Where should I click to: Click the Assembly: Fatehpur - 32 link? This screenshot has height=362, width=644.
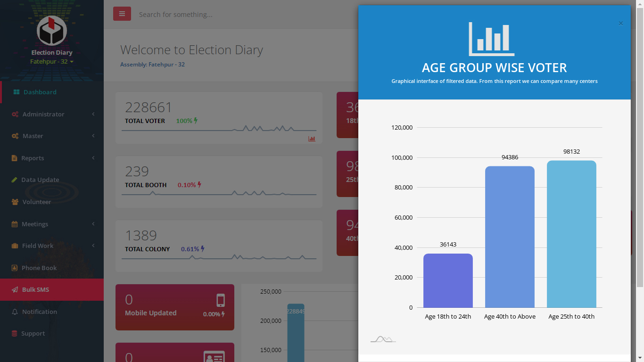152,65
